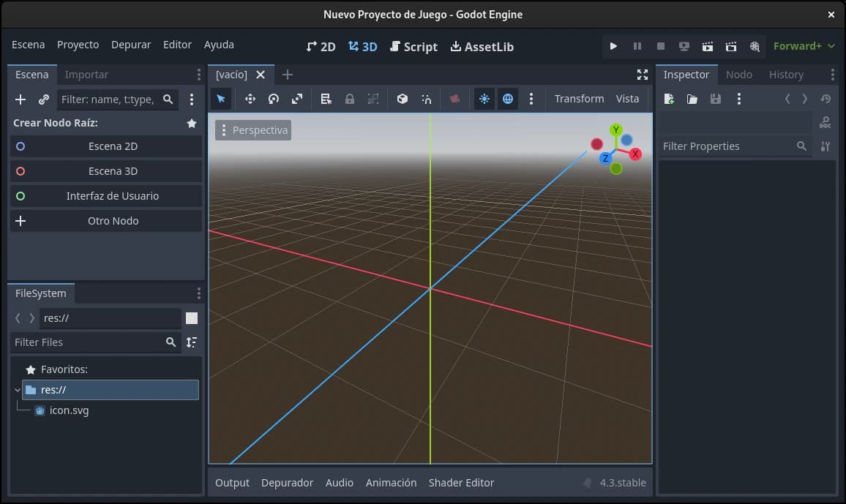Click the favorite star beside Crear Nodo Raíz
Viewport: 846px width, 504px height.
click(x=192, y=124)
